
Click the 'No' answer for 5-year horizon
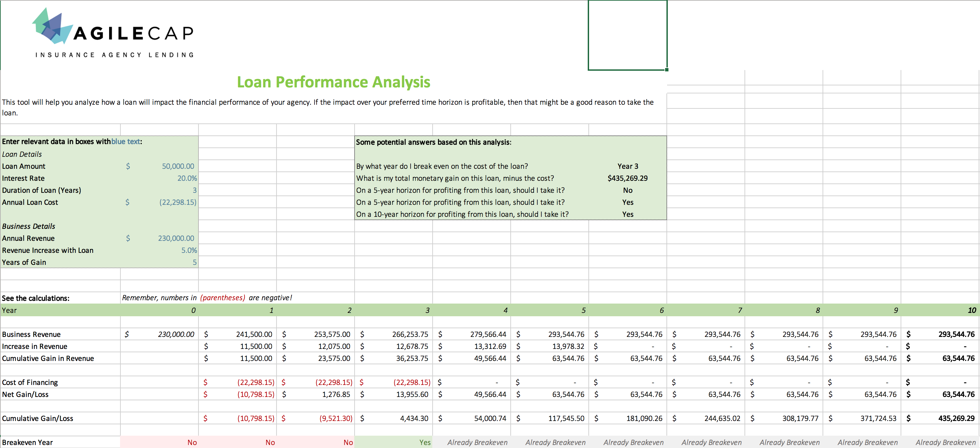pos(628,190)
